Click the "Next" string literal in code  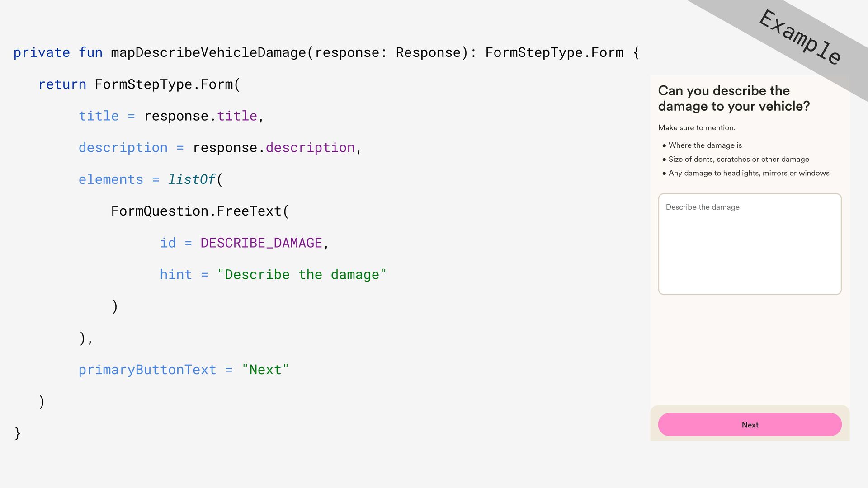pyautogui.click(x=265, y=370)
